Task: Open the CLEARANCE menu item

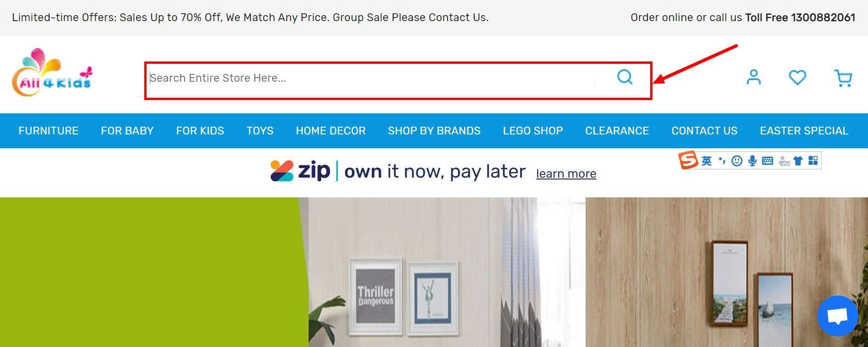Action: [x=617, y=131]
